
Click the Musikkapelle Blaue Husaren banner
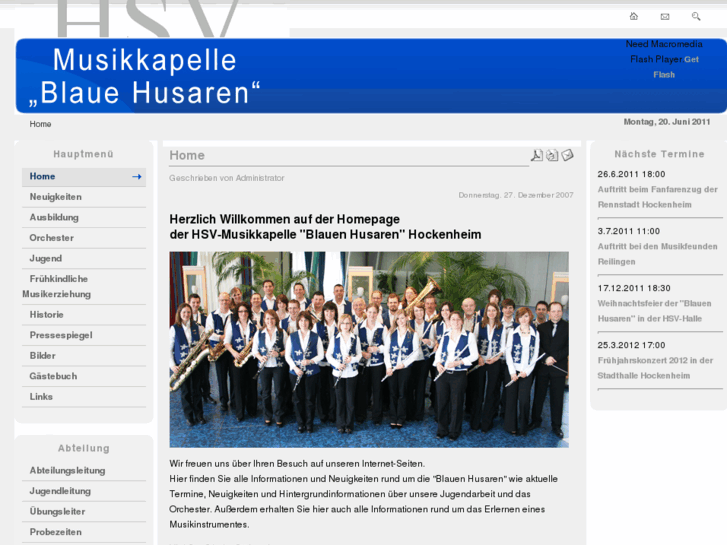pyautogui.click(x=371, y=76)
